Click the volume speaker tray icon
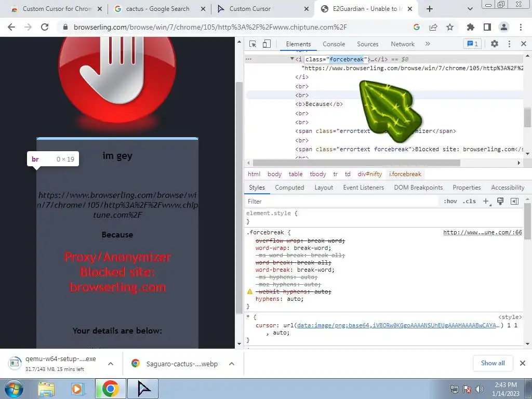Screen dimensions: 532x399 [x=480, y=389]
